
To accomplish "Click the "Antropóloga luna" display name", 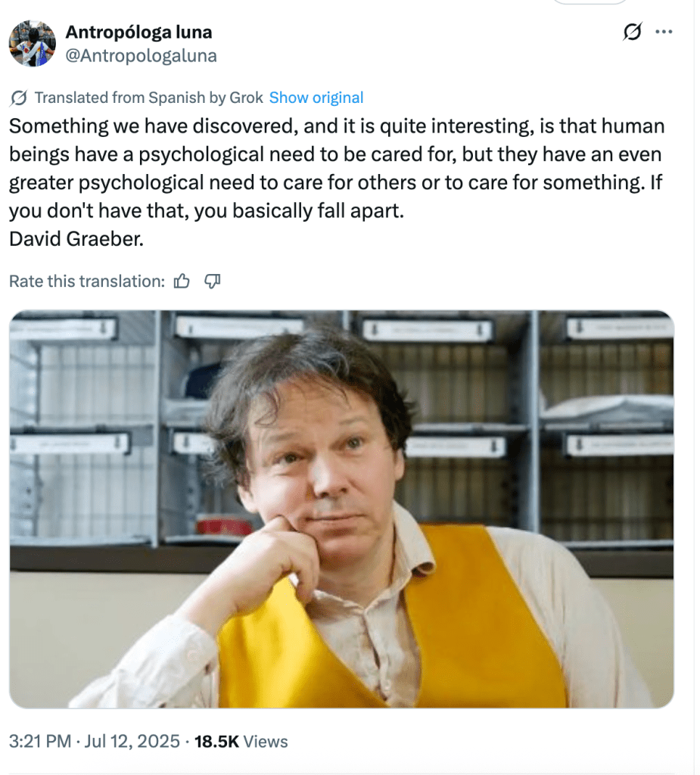I will [x=138, y=32].
